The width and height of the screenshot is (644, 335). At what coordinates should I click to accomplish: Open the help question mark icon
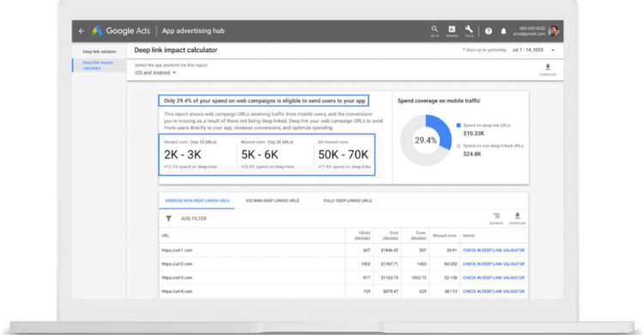click(489, 31)
